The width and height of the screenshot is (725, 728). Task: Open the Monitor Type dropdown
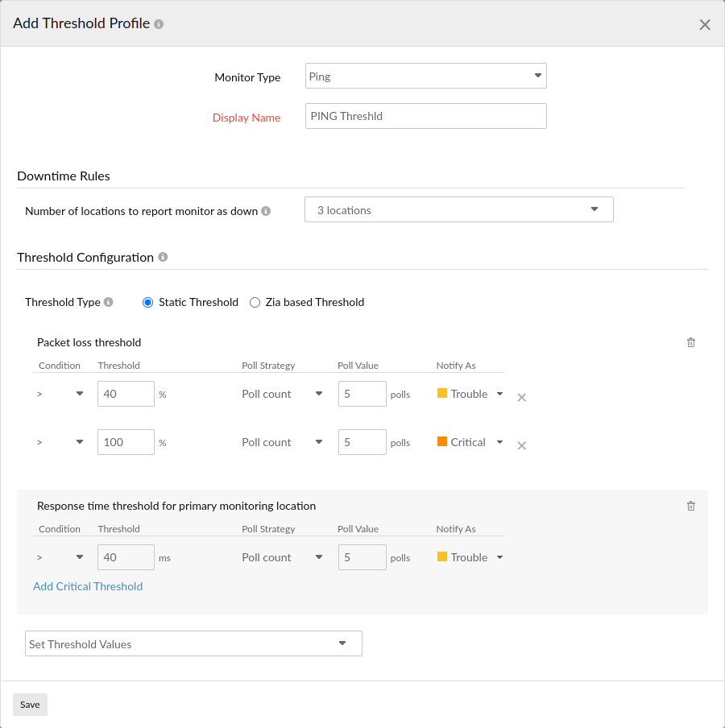(x=425, y=77)
